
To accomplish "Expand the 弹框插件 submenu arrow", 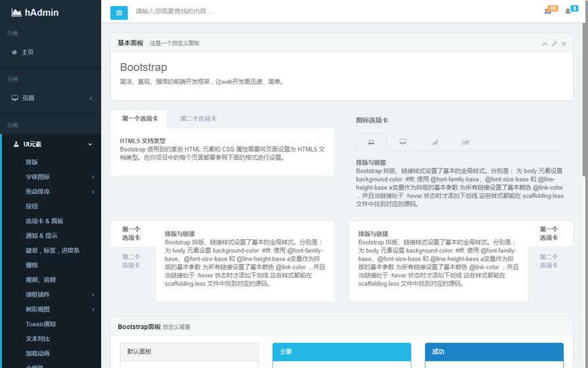I will coord(93,295).
